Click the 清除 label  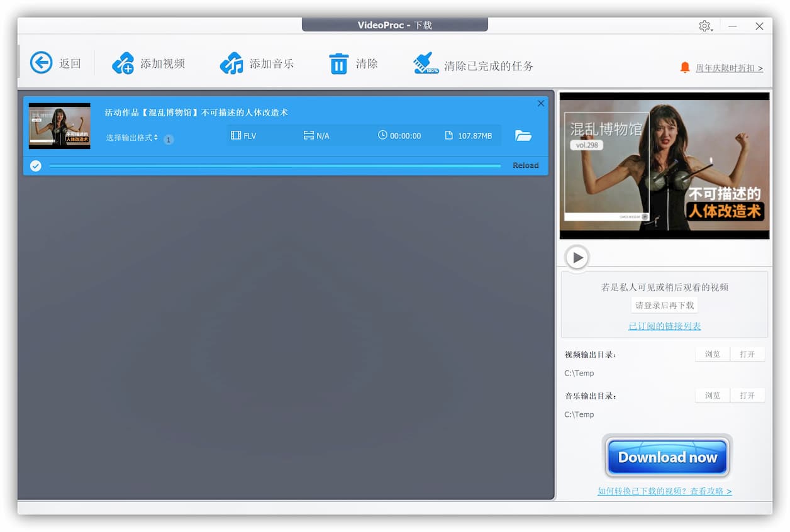tap(367, 64)
